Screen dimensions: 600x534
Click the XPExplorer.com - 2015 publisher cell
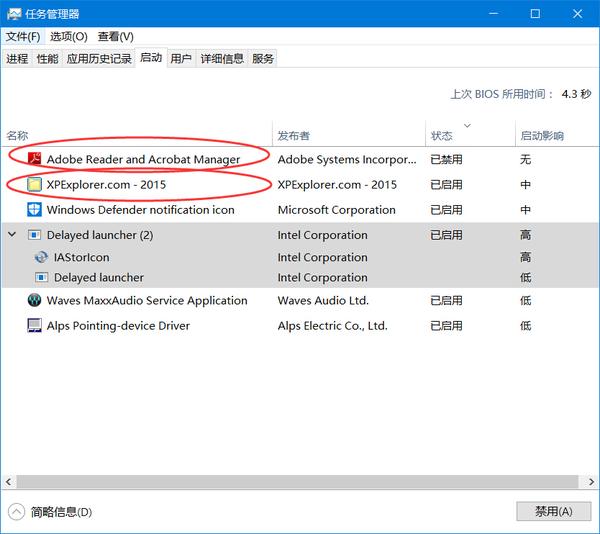click(x=337, y=185)
